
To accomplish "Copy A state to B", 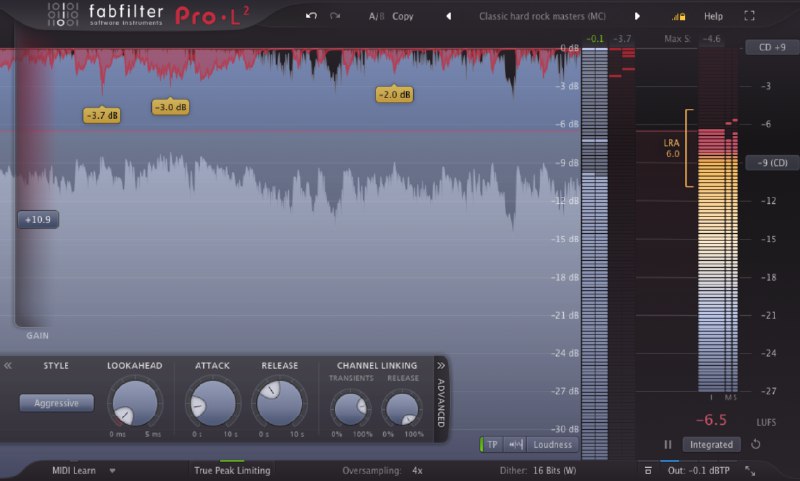I will coord(403,16).
